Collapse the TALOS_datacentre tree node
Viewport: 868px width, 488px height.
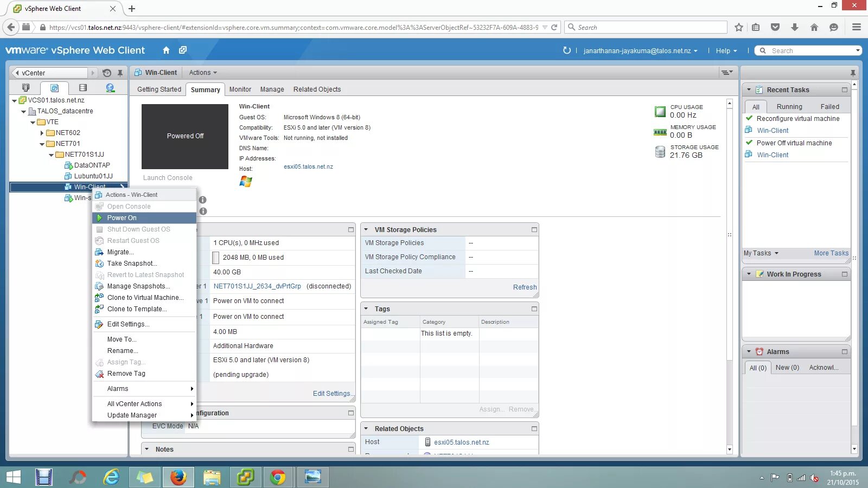(x=23, y=112)
